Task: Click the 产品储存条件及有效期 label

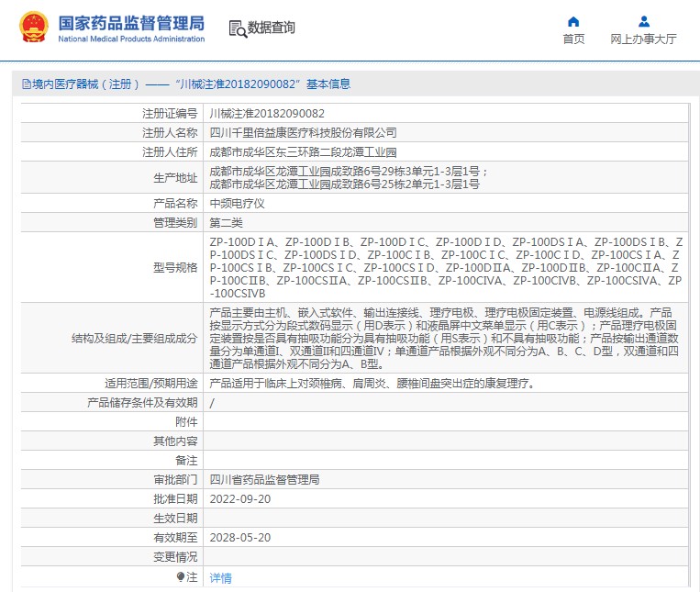Action: pyautogui.click(x=142, y=403)
